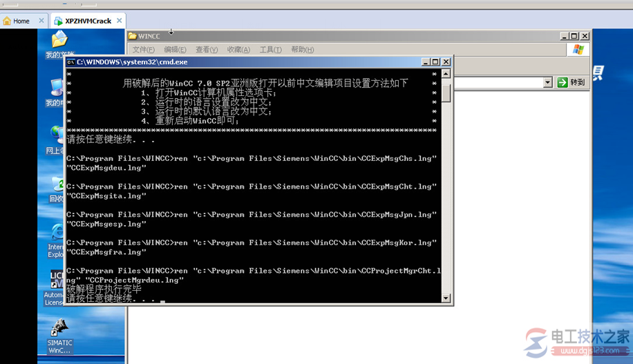Select 我的电脑 desktop icon
Image resolution: width=633 pixels, height=364 pixels.
point(55,93)
